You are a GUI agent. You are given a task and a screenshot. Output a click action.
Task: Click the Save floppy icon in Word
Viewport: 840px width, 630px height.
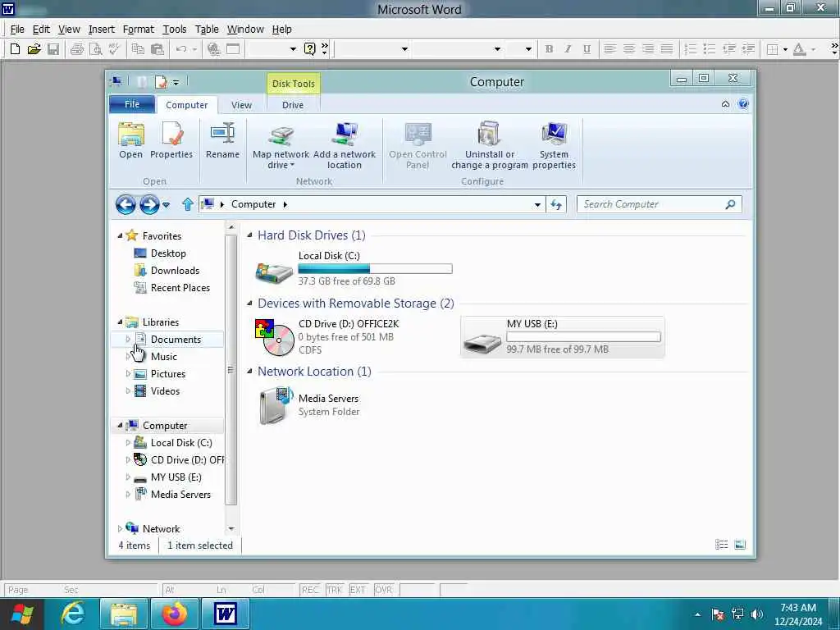(53, 49)
